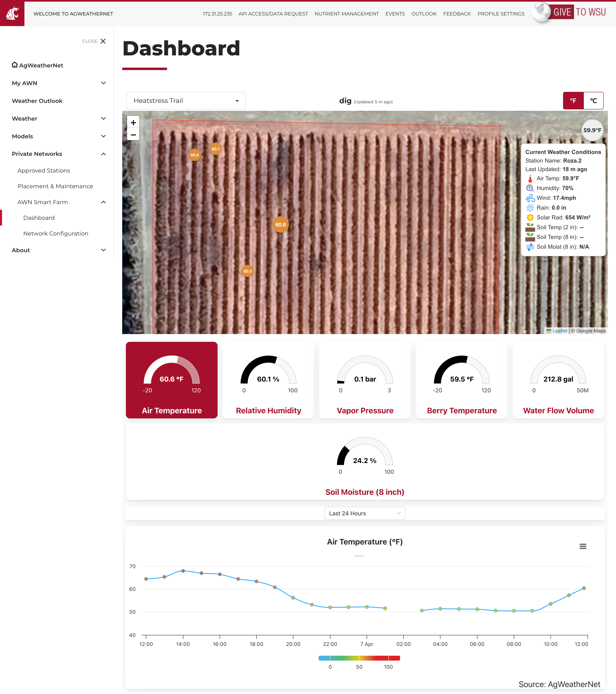The width and height of the screenshot is (616, 694).
Task: Click the Welcome to AgWeatherNet title
Action: [73, 14]
